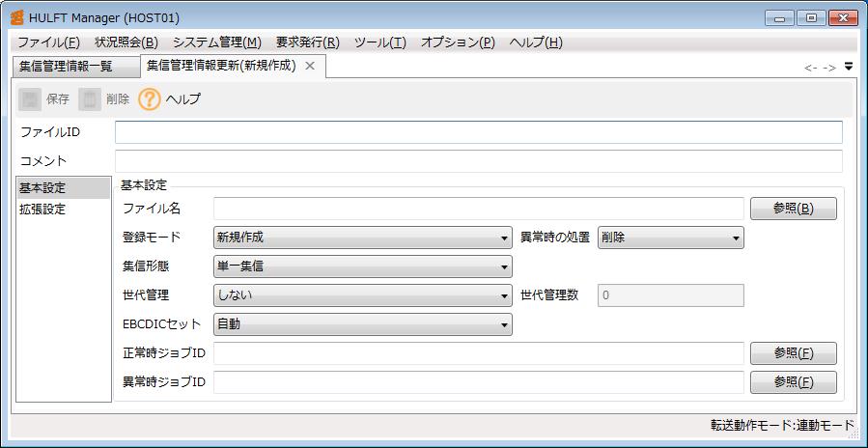Open the システム管理(M) menu

coord(217,42)
